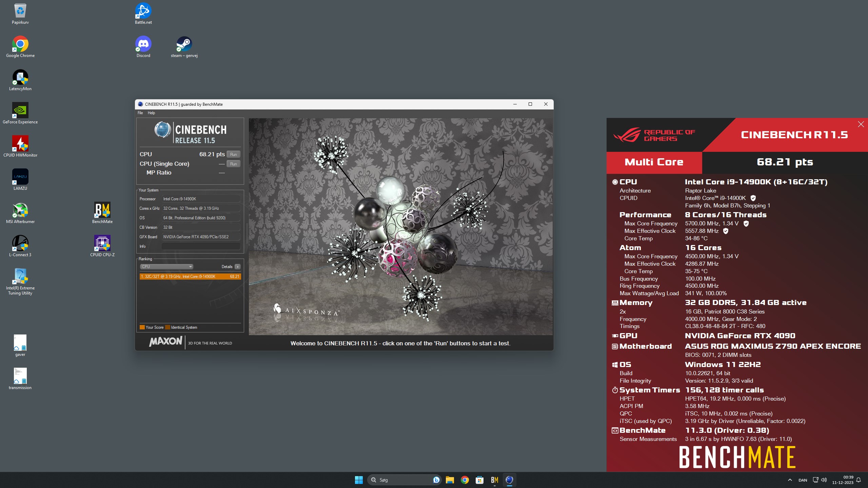This screenshot has height=488, width=868.
Task: Open Chrome from the taskbar
Action: [465, 480]
